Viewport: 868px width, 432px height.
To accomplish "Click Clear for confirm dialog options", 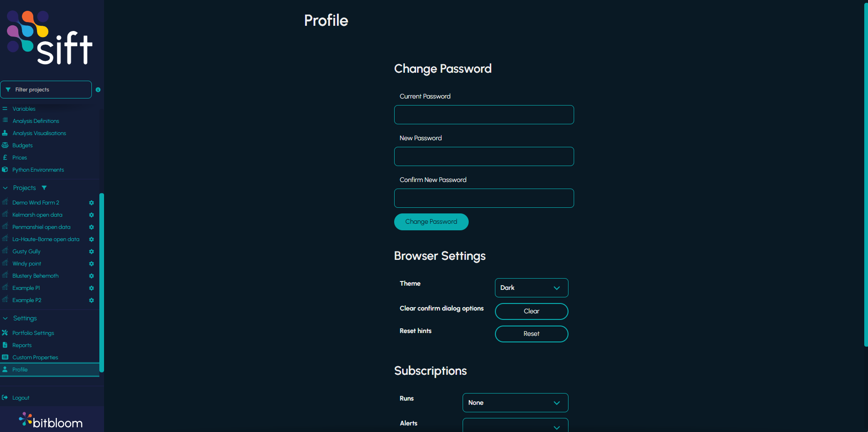I will 531,311.
